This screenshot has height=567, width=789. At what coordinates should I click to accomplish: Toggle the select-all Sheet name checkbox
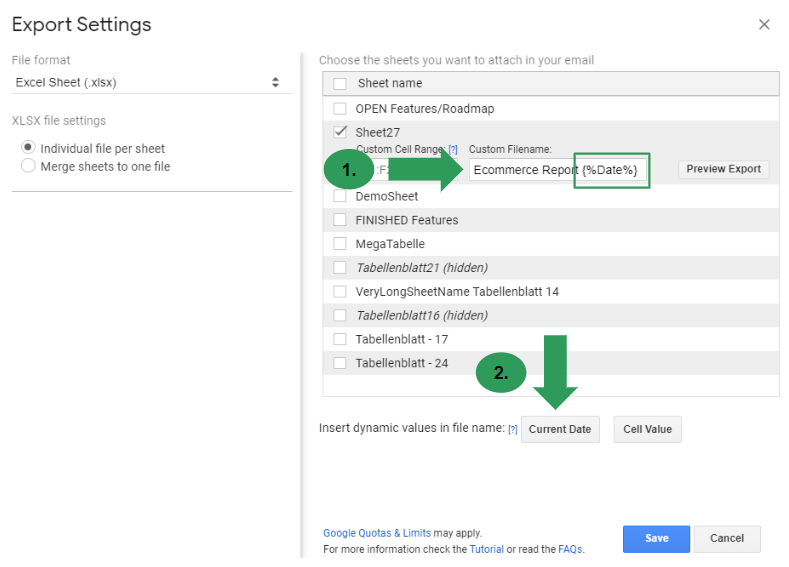tap(340, 84)
